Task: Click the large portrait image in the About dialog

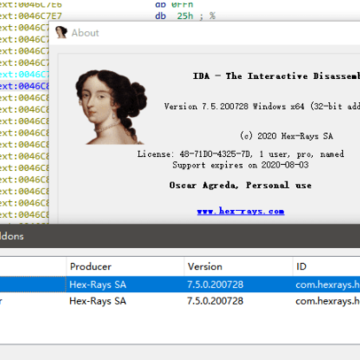Action: pyautogui.click(x=111, y=107)
